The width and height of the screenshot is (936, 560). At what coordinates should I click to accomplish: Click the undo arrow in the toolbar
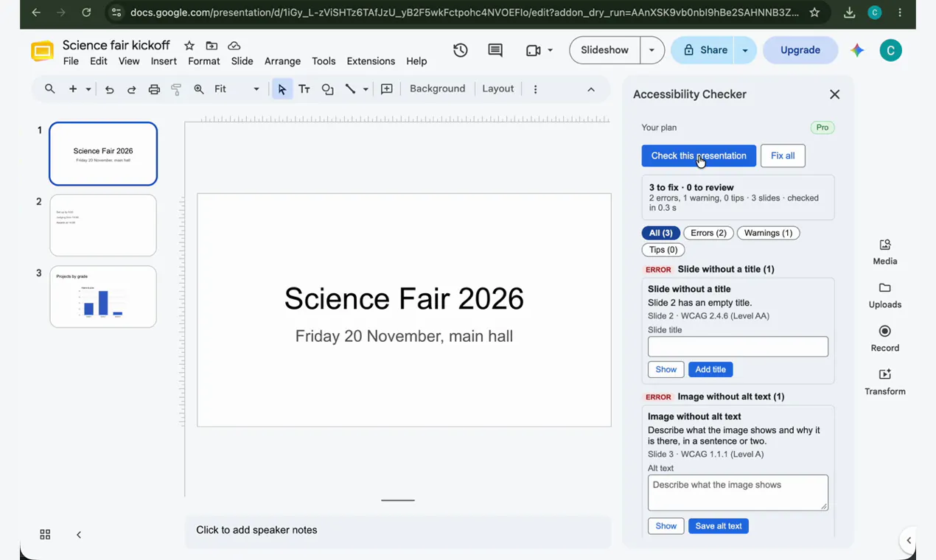click(109, 89)
